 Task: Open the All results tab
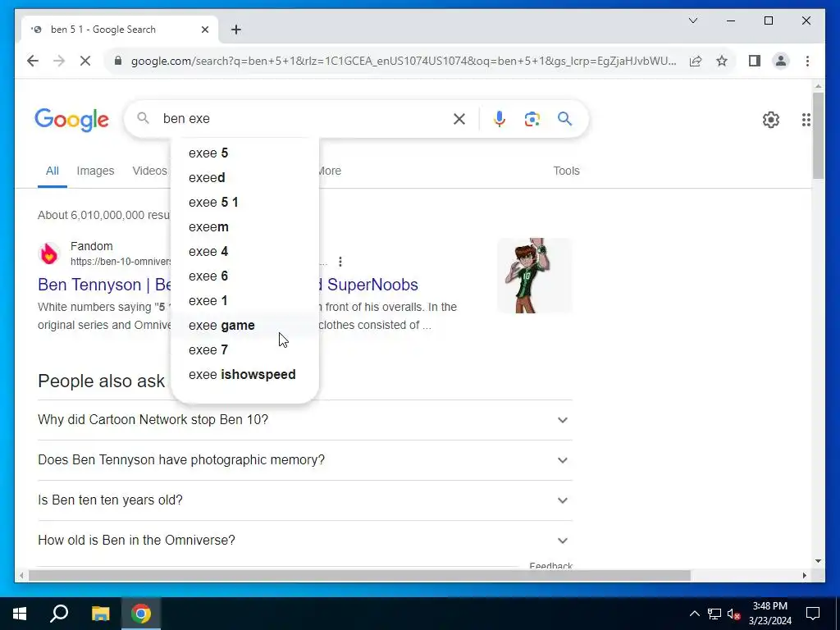pos(52,171)
